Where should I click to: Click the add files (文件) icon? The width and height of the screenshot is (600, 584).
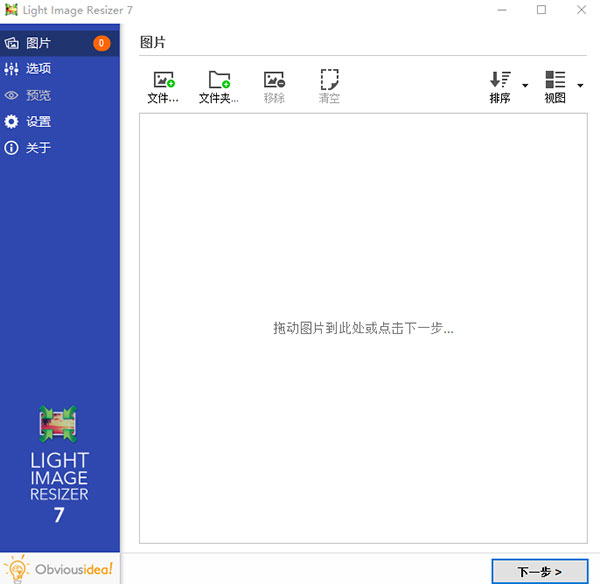[x=163, y=80]
